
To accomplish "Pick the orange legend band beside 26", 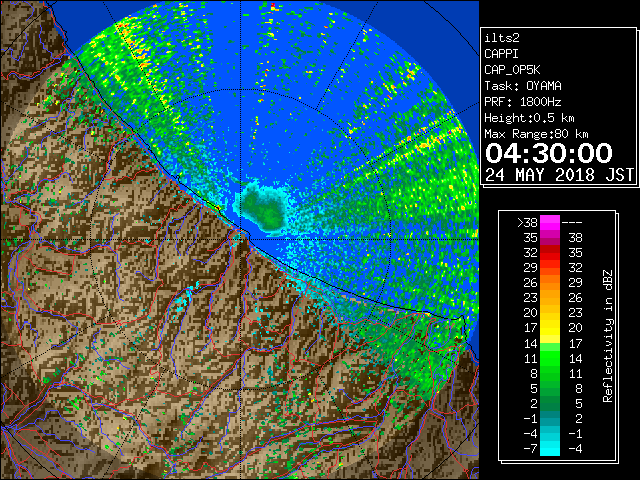I will coord(550,283).
